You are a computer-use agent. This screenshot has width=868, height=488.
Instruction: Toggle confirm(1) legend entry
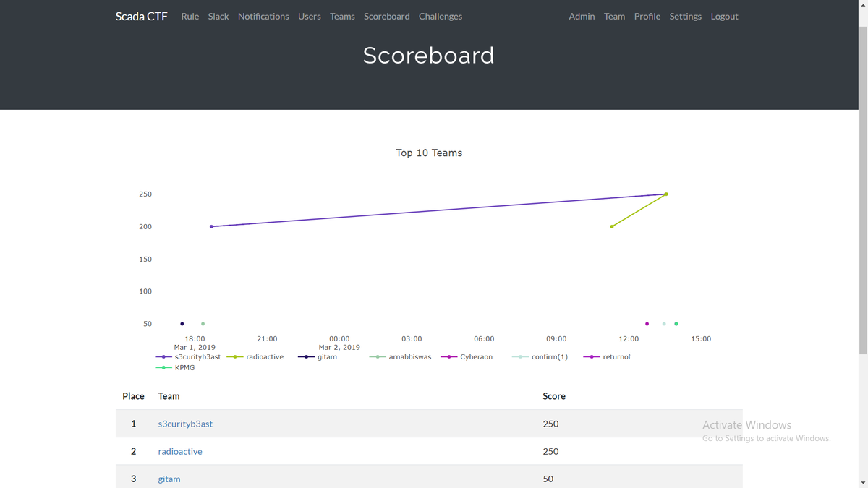tap(540, 357)
